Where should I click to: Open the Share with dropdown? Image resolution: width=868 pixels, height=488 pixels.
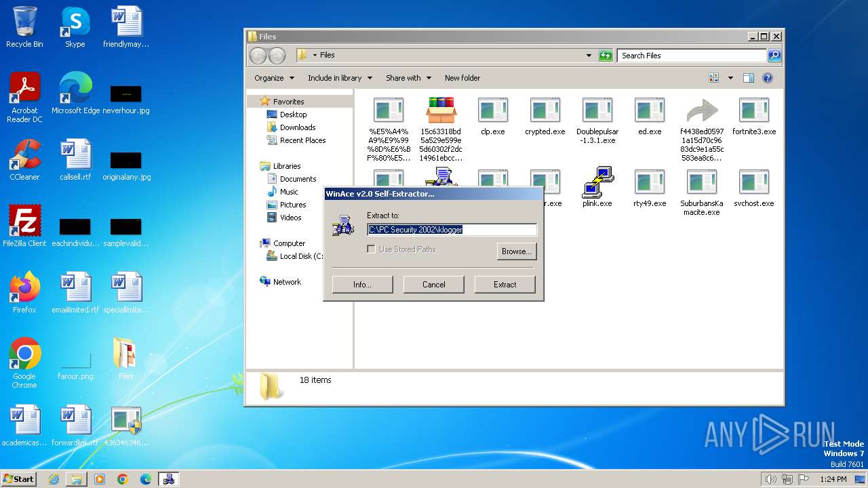coord(408,78)
